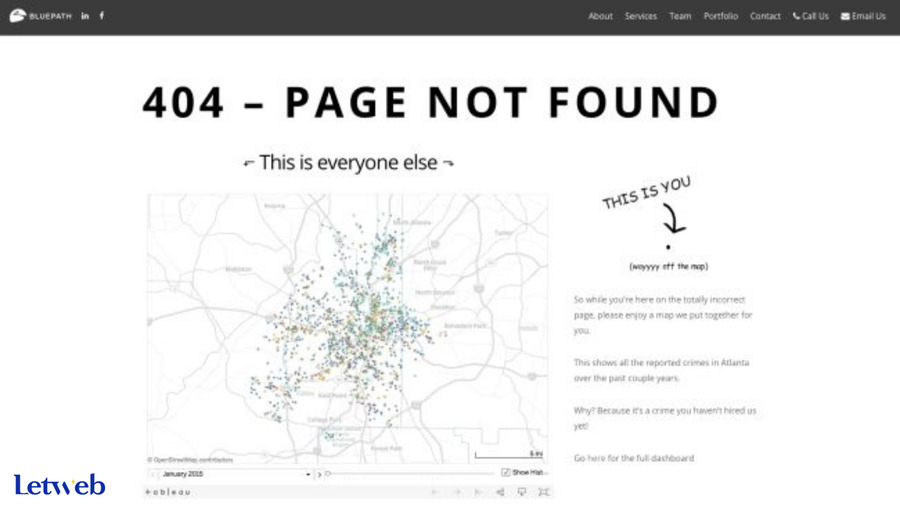Click the Tableau revert icon
900x507 pixels.
[478, 492]
